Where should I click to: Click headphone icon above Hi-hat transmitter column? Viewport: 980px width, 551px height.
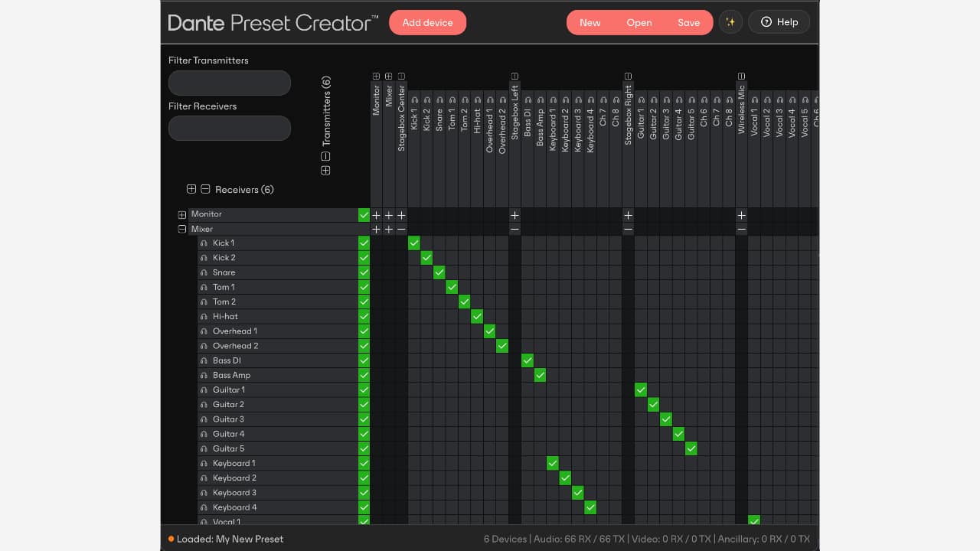point(477,100)
